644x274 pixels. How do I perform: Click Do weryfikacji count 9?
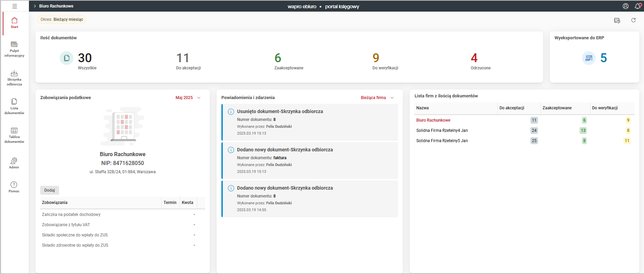pos(376,58)
